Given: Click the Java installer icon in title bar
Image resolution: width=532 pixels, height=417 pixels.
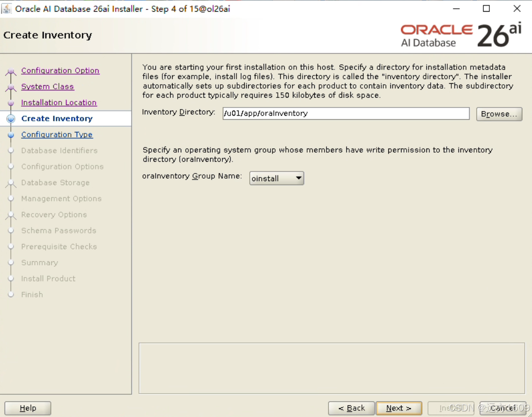Looking at the screenshot, I should [7, 9].
